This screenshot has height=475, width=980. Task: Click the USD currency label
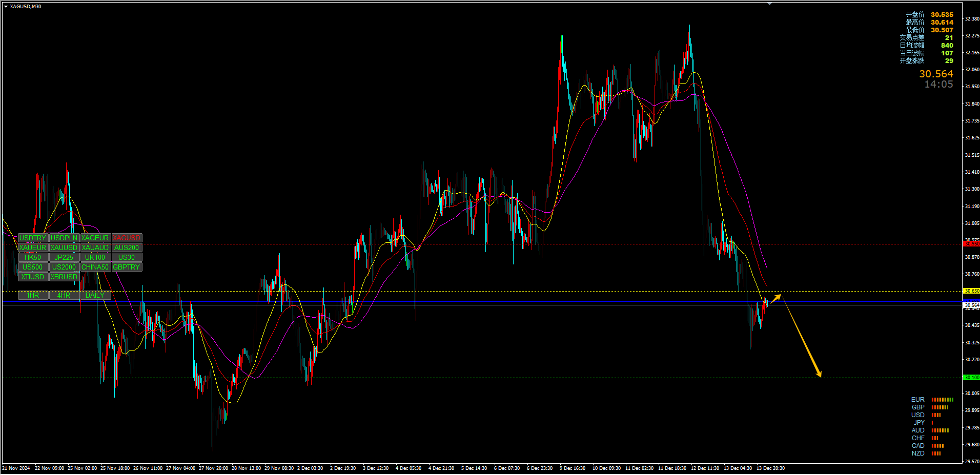point(918,415)
